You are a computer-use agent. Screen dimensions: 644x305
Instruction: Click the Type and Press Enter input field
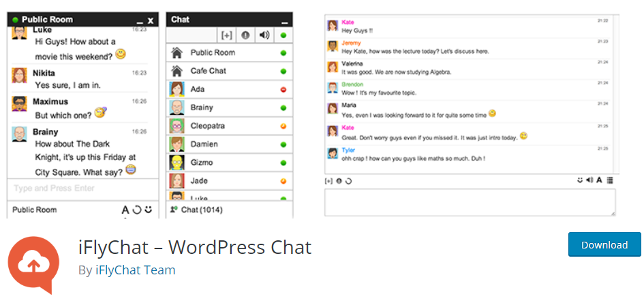(82, 189)
